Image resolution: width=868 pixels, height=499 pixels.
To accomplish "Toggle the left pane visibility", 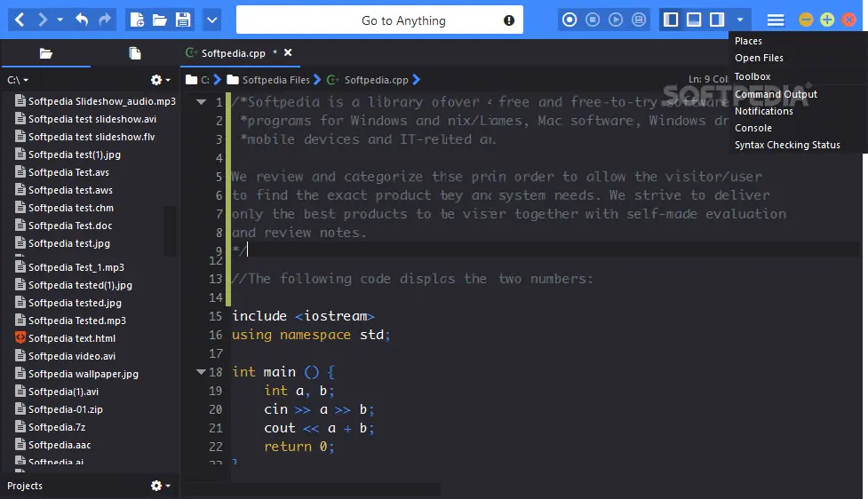I will pos(671,20).
